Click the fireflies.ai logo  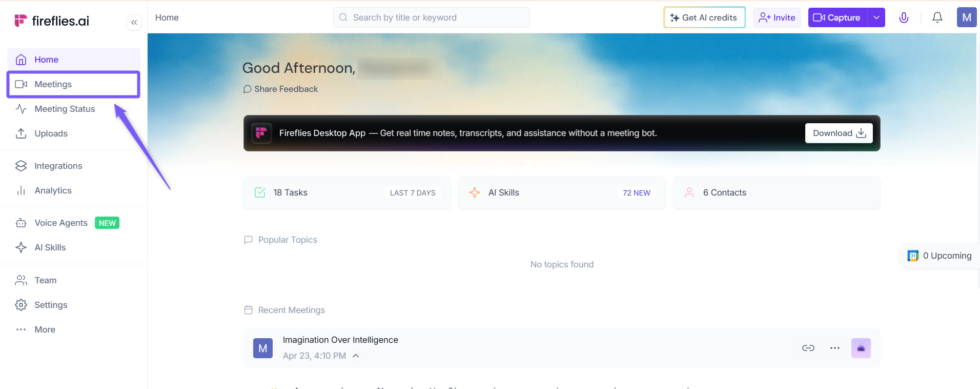click(52, 21)
